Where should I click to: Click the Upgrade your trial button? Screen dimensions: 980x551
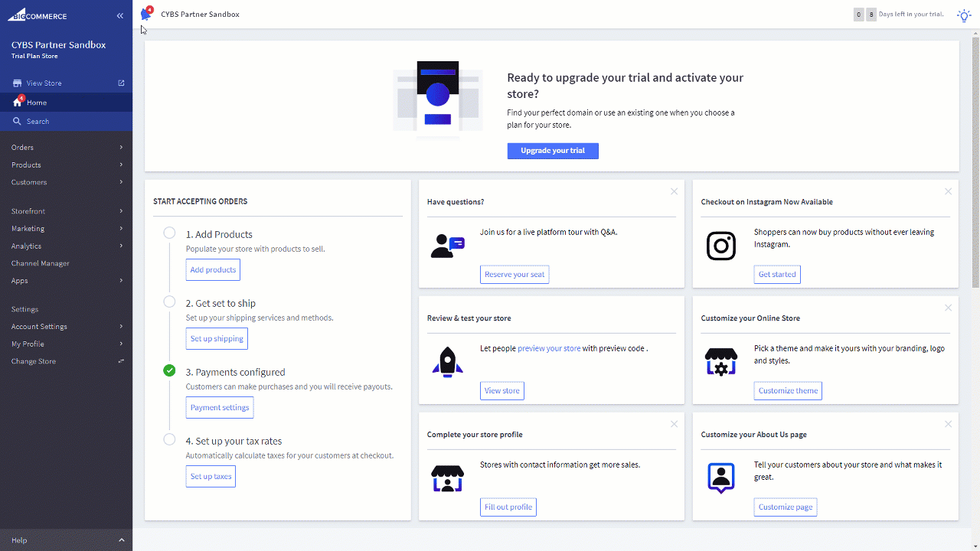click(x=552, y=151)
